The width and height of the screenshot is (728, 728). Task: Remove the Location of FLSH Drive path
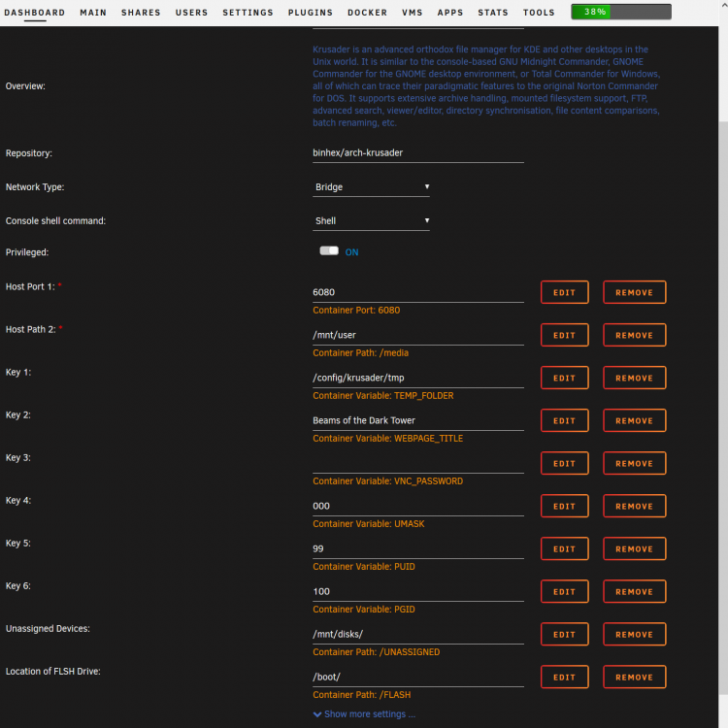(x=634, y=677)
